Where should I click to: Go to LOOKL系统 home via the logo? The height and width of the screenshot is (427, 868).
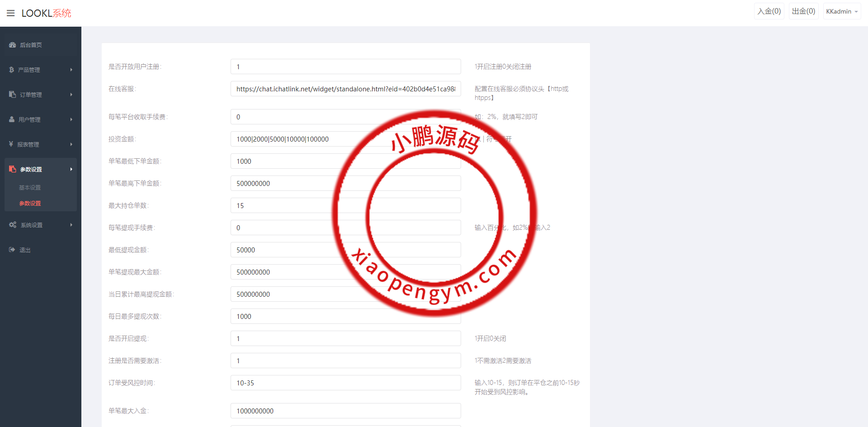(46, 13)
